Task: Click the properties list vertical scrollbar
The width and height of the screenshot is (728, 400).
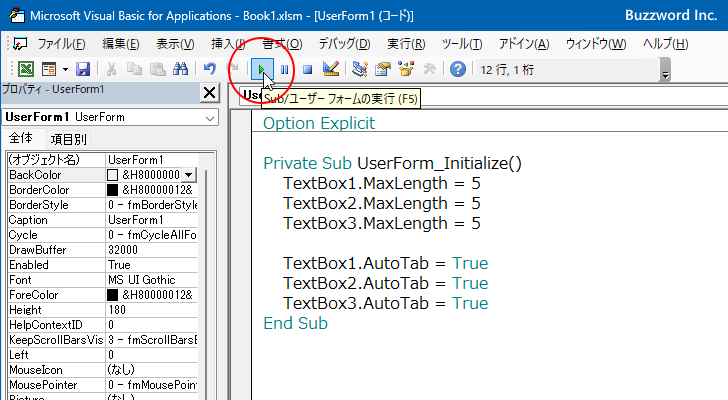Action: pyautogui.click(x=206, y=283)
